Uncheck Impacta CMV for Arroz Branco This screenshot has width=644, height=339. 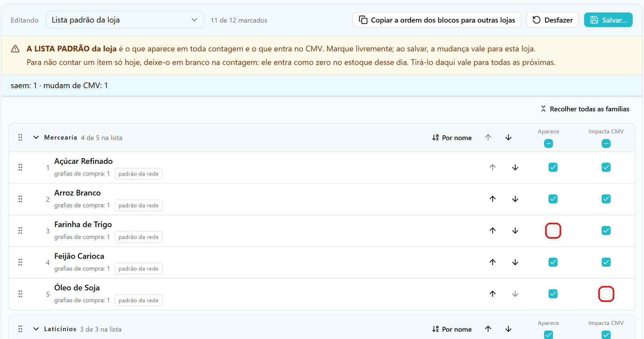point(606,199)
